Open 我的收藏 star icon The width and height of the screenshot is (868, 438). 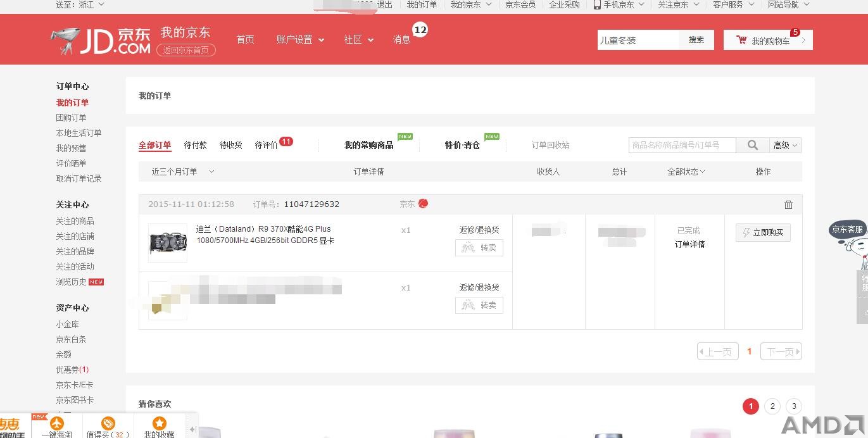click(x=159, y=423)
